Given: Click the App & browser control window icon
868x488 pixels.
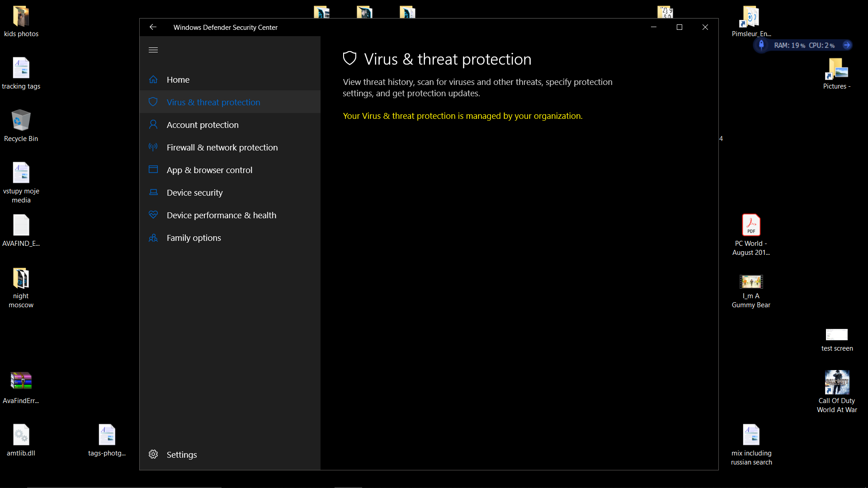Looking at the screenshot, I should click(x=153, y=169).
